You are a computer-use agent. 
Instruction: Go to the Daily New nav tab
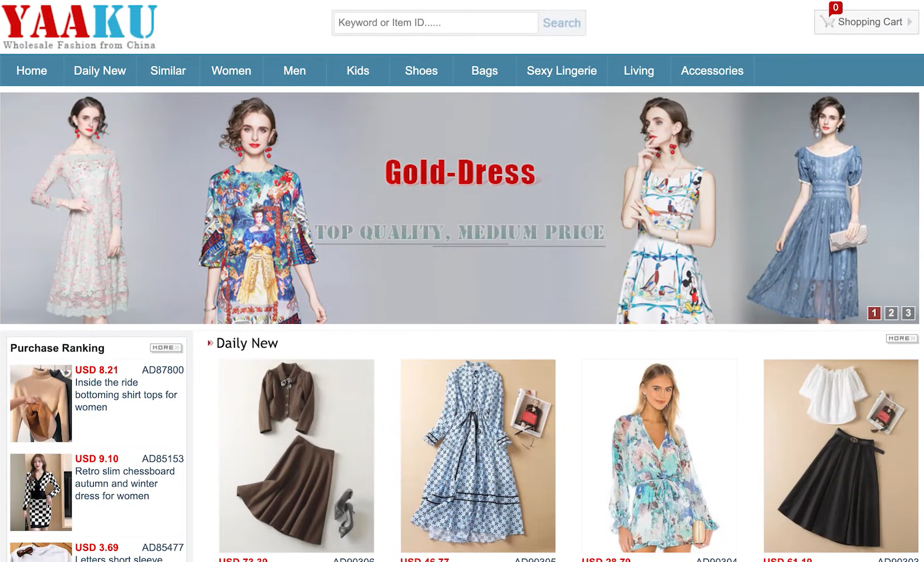click(x=100, y=71)
